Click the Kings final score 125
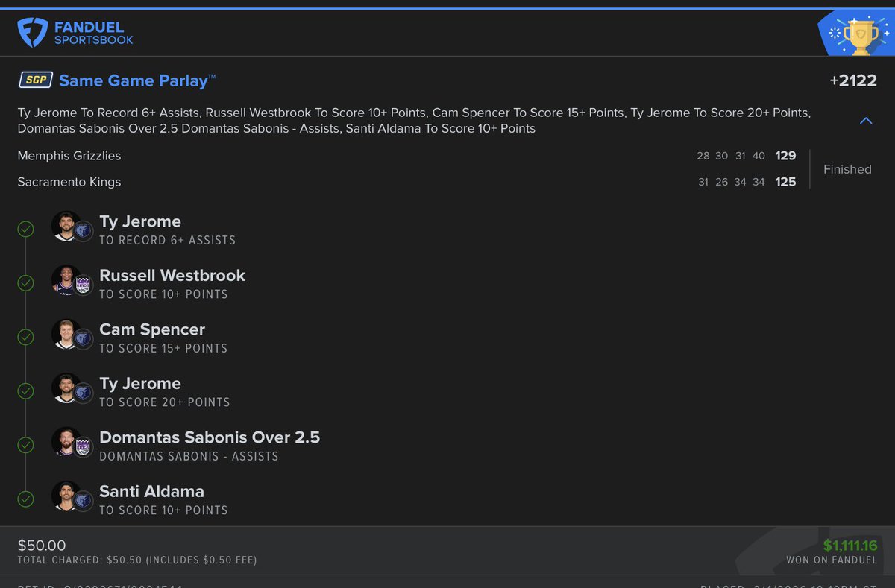 click(785, 182)
